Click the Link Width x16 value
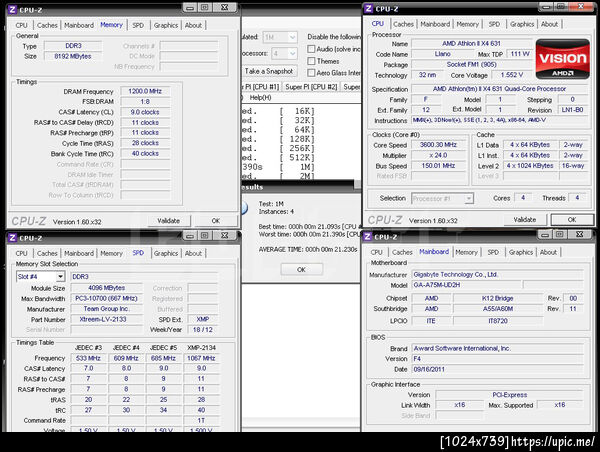The image size is (600, 452). [x=460, y=405]
